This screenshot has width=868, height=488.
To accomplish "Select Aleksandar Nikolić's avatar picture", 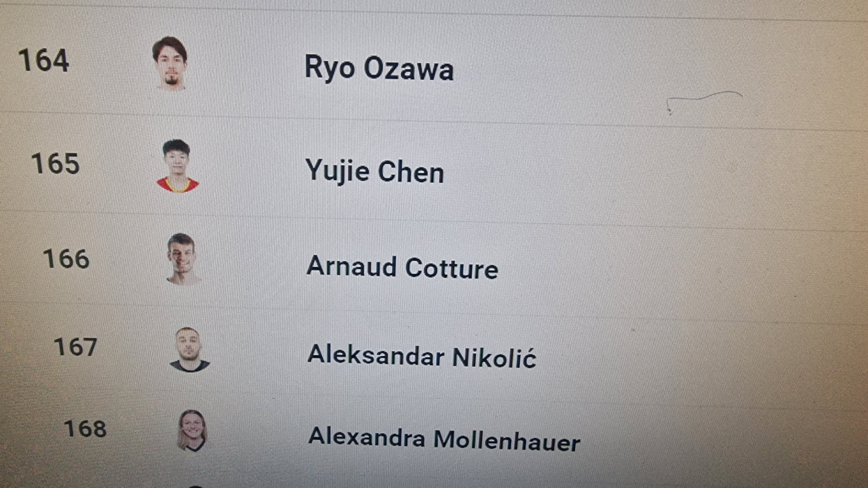I will [x=189, y=350].
